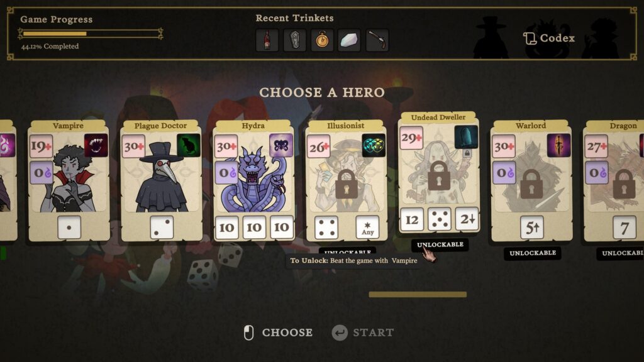This screenshot has width=644, height=362.
Task: Select the coffin trinket icon
Action: 294,40
